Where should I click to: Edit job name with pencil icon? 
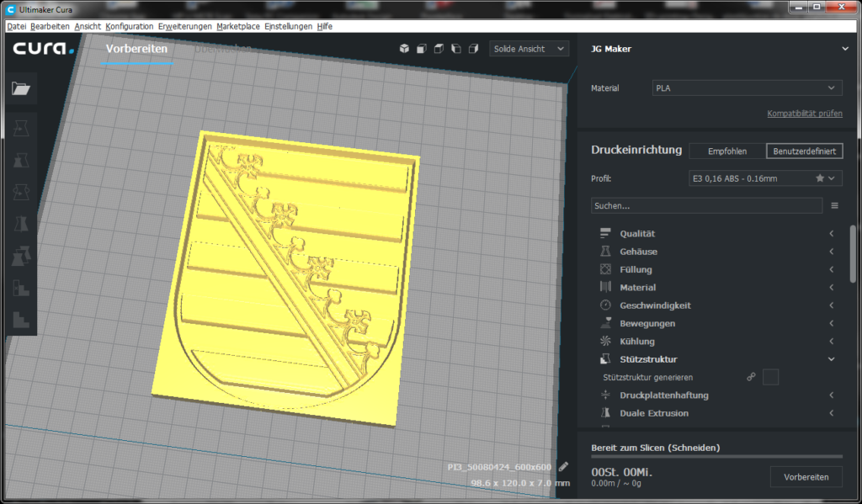pyautogui.click(x=563, y=467)
